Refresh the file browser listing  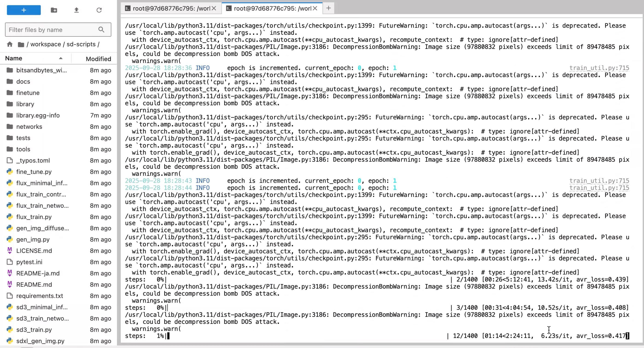(99, 10)
